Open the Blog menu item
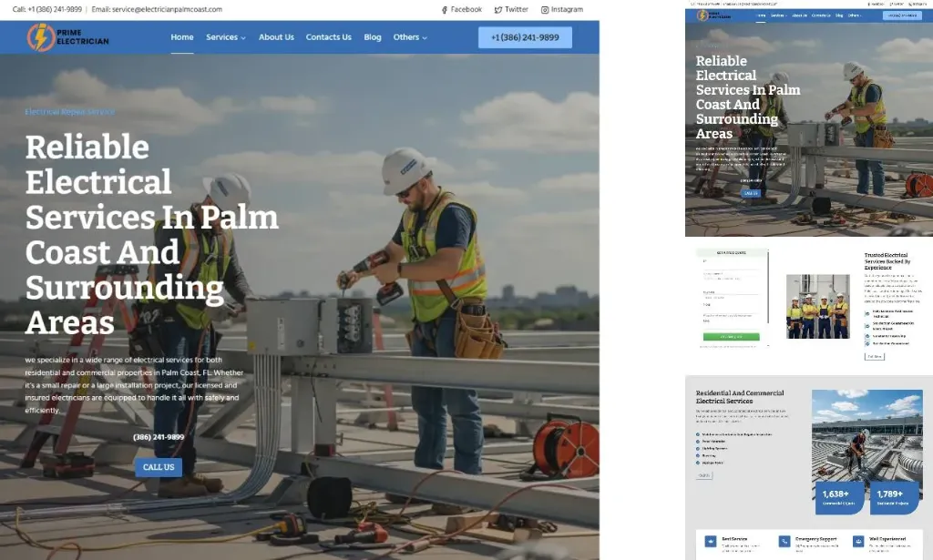The width and height of the screenshot is (933, 560). [373, 37]
